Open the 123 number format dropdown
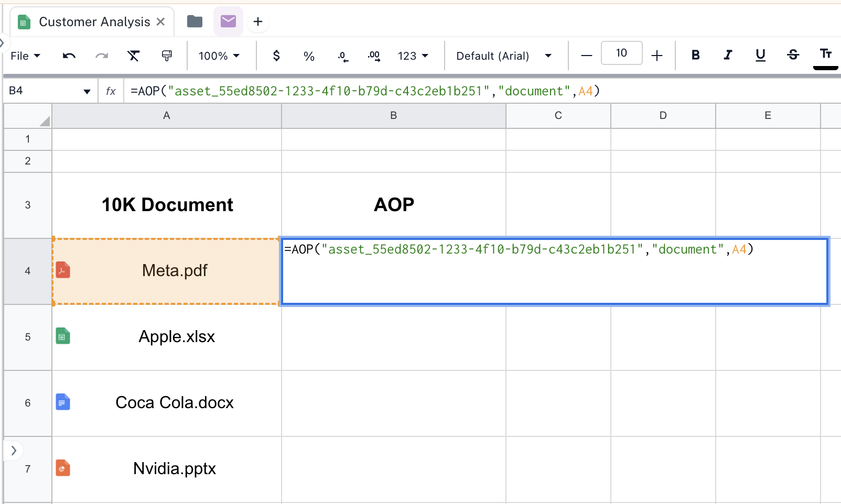The image size is (841, 504). pyautogui.click(x=413, y=56)
